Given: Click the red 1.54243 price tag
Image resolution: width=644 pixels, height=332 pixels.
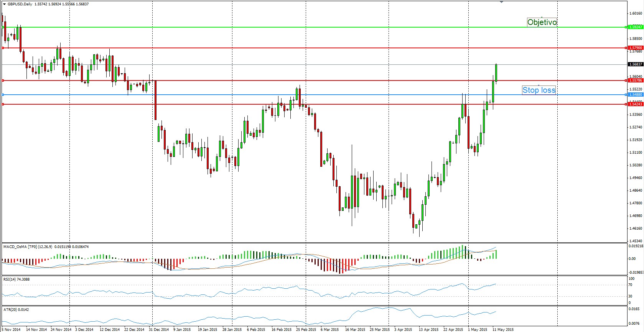Looking at the screenshot, I should click(x=636, y=104).
